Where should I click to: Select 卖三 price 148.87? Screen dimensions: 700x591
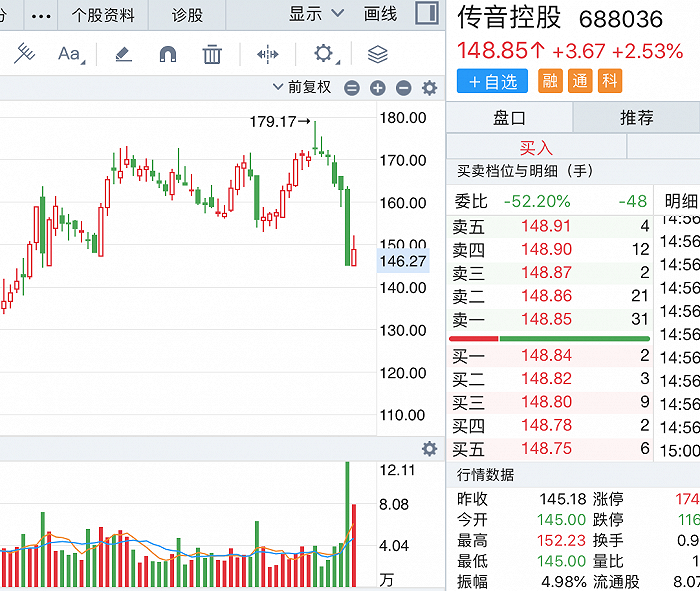(546, 272)
